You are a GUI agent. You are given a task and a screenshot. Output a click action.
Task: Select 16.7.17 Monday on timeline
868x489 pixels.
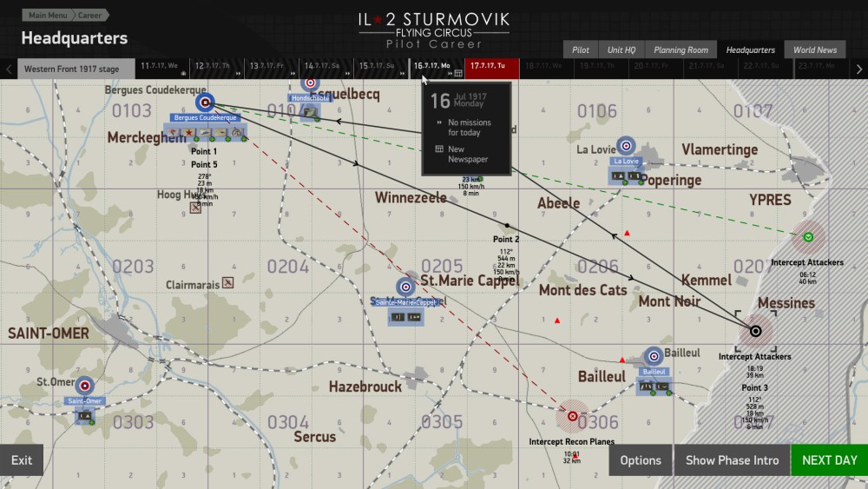(x=437, y=68)
